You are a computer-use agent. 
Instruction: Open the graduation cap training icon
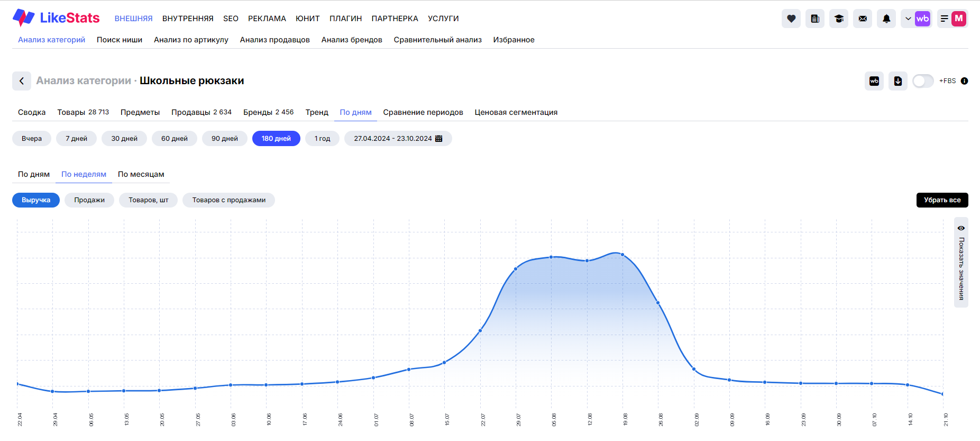[x=839, y=19]
